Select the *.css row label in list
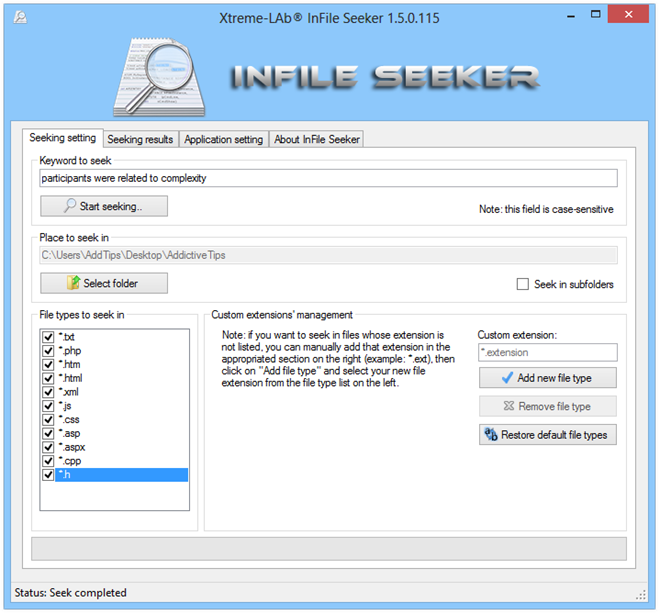Viewport: 660px width, 613px height. click(69, 419)
